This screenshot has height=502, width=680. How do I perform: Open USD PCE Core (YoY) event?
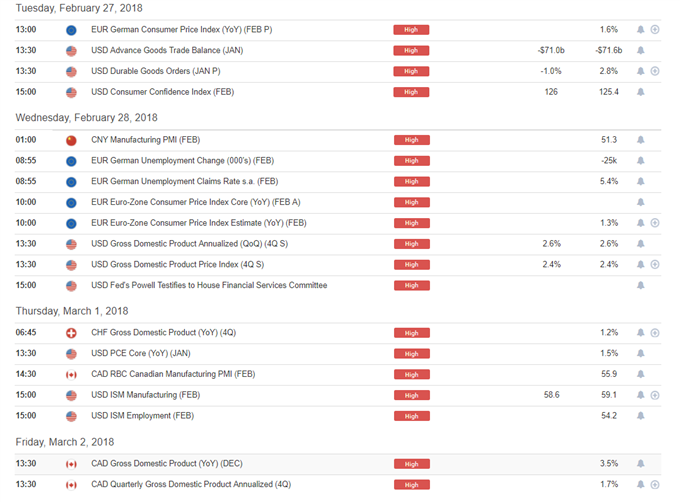pyautogui.click(x=141, y=353)
